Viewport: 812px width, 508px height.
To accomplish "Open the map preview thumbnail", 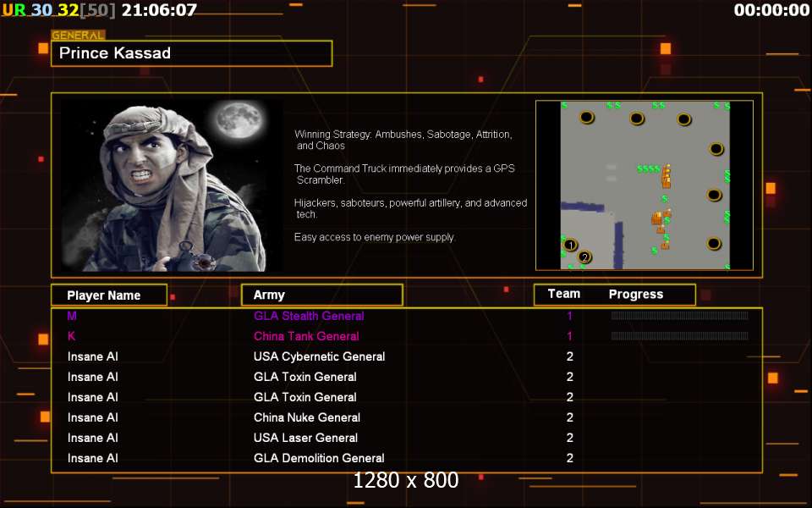I will tap(645, 185).
